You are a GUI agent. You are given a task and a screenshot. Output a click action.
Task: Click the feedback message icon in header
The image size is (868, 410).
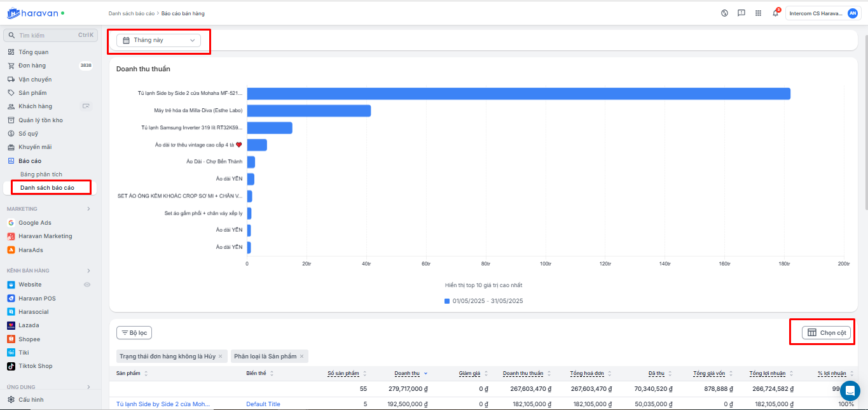pyautogui.click(x=741, y=13)
